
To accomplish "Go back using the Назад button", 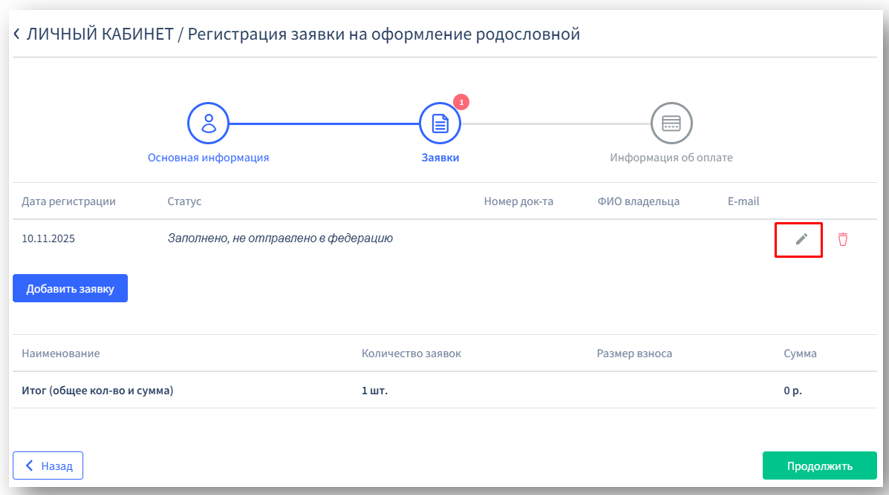I will point(48,466).
